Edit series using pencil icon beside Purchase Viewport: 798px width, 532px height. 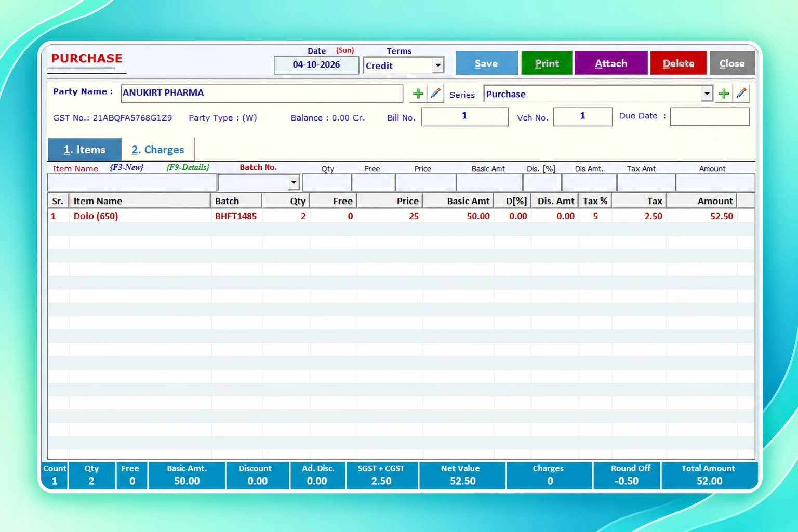pos(741,94)
